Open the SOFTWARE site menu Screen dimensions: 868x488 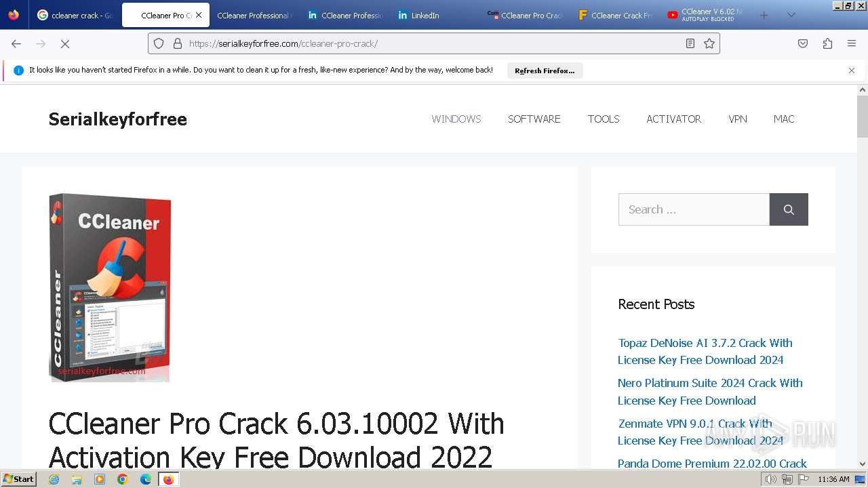[534, 119]
